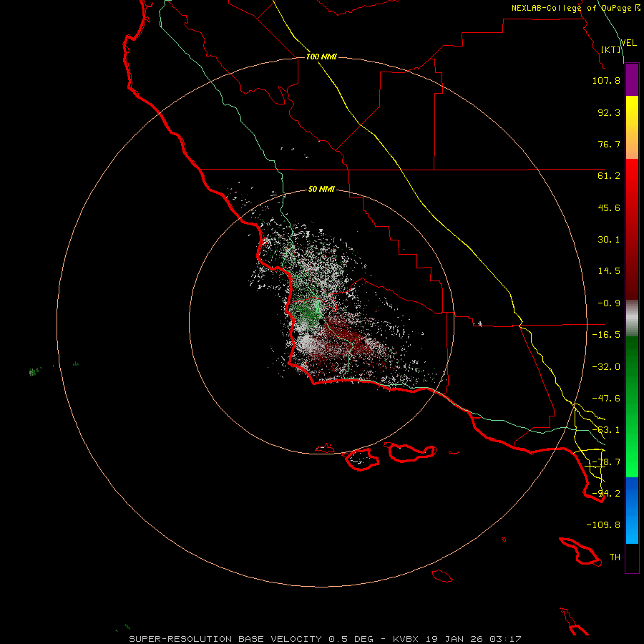
Task: Click the 76.7 velocity scale value
Action: tap(609, 144)
